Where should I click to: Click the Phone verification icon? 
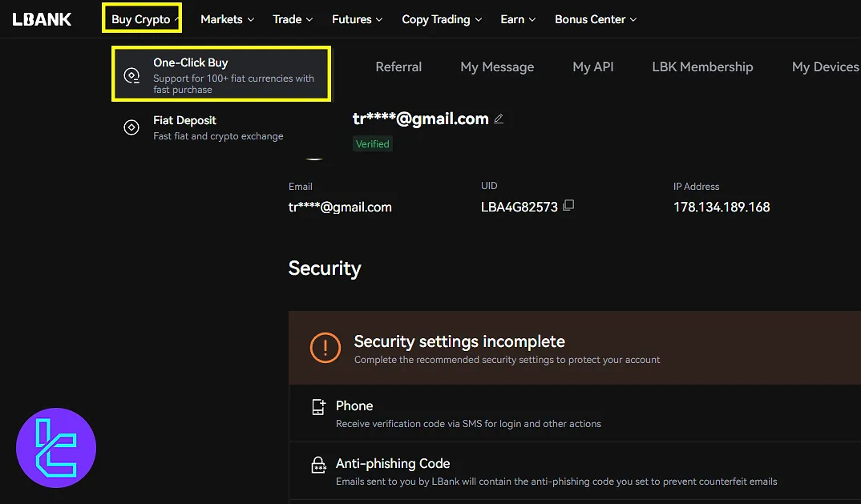click(x=318, y=407)
